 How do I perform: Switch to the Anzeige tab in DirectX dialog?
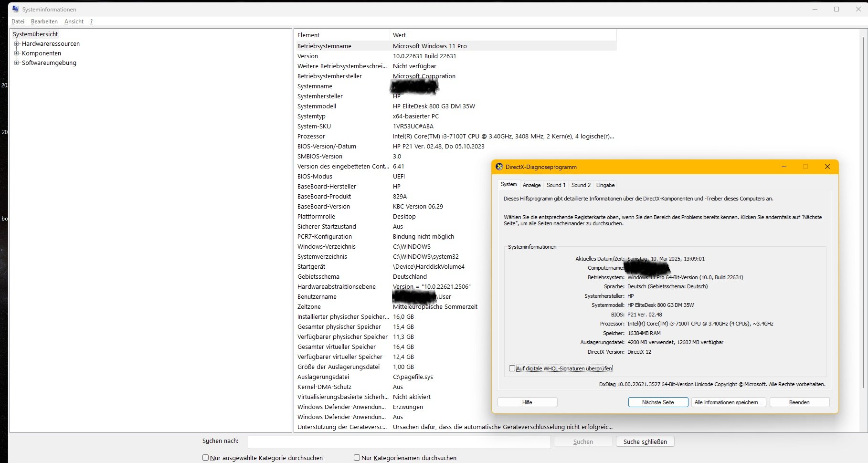pyautogui.click(x=531, y=185)
